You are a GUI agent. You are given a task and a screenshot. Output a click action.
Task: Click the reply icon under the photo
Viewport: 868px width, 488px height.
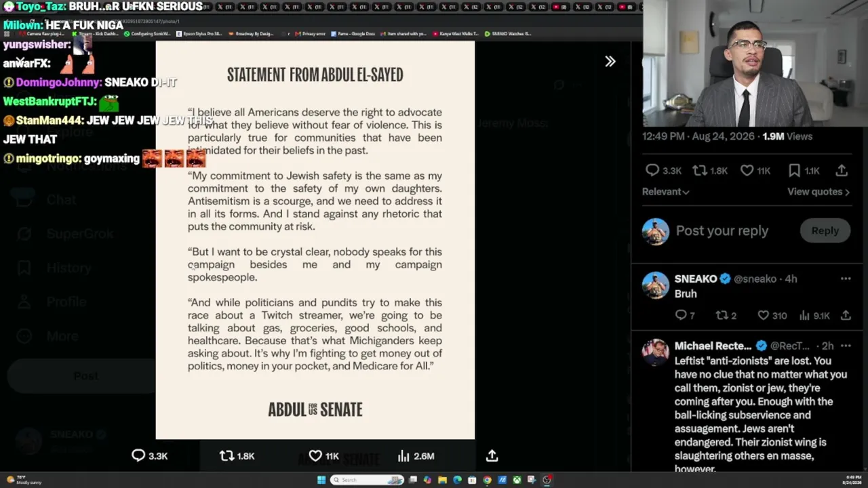point(138,456)
